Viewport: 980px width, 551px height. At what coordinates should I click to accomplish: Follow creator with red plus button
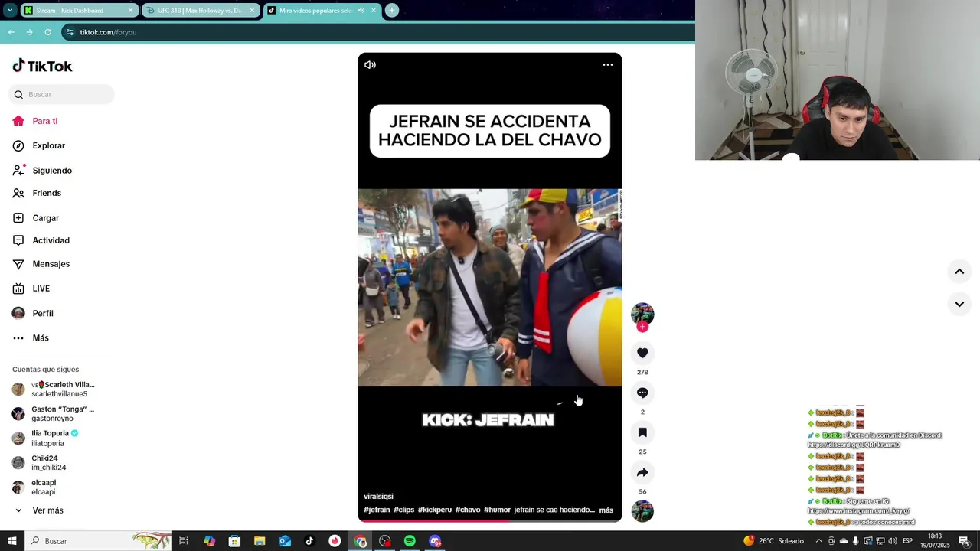click(642, 327)
